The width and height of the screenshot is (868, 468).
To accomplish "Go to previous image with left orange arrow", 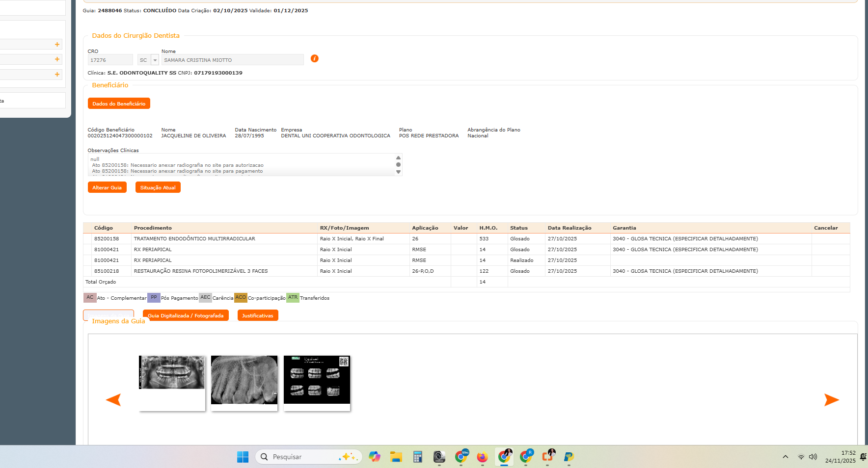I will (113, 400).
